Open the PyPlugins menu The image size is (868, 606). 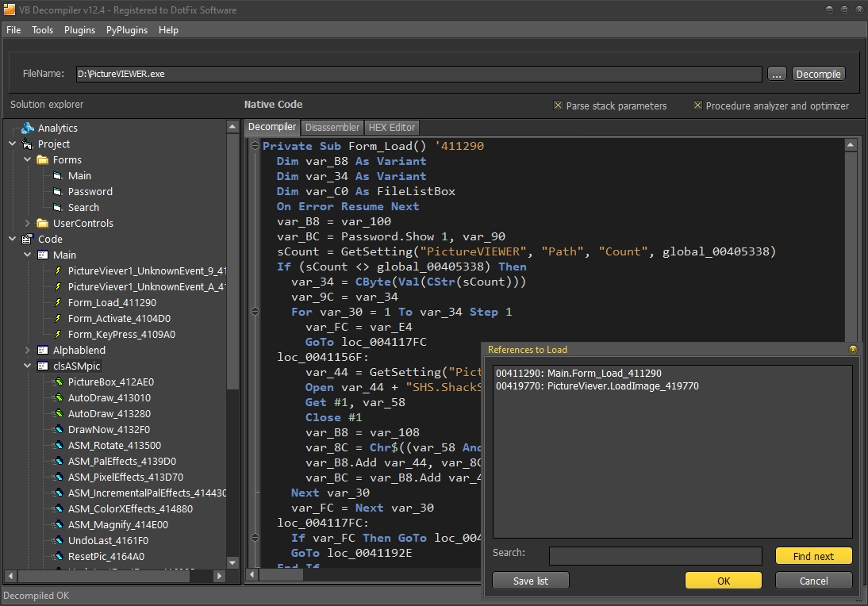(x=127, y=30)
